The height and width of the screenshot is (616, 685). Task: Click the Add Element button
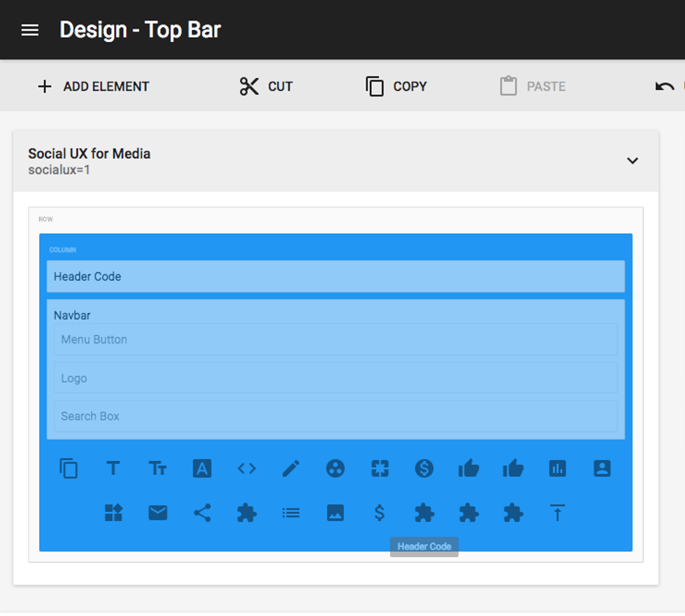tap(93, 87)
